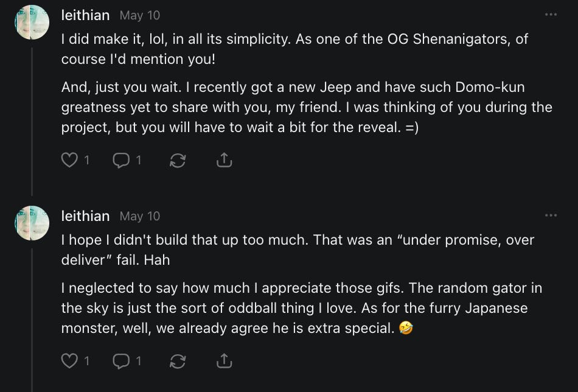Open the first comment's May 10 timestamp
The height and width of the screenshot is (392, 578).
pyautogui.click(x=140, y=15)
